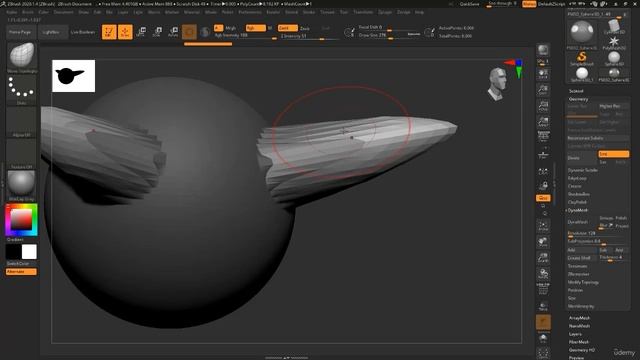
Task: Click the DynaMesh button
Action: (582, 222)
